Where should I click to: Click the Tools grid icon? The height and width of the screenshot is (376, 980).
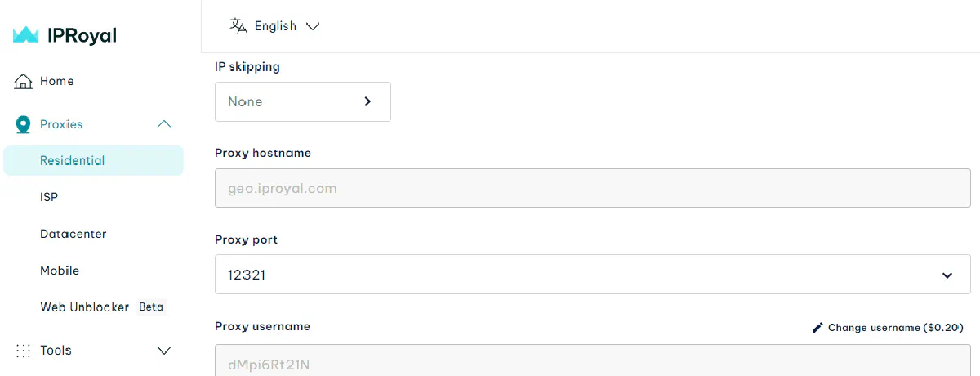[x=24, y=351]
